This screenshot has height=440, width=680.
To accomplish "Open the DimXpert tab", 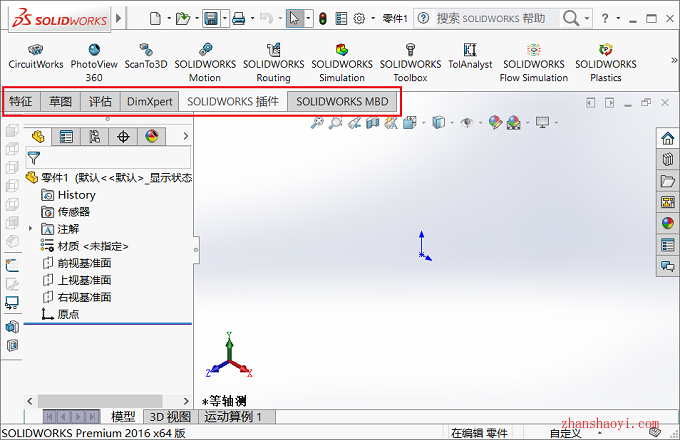I will [x=150, y=101].
